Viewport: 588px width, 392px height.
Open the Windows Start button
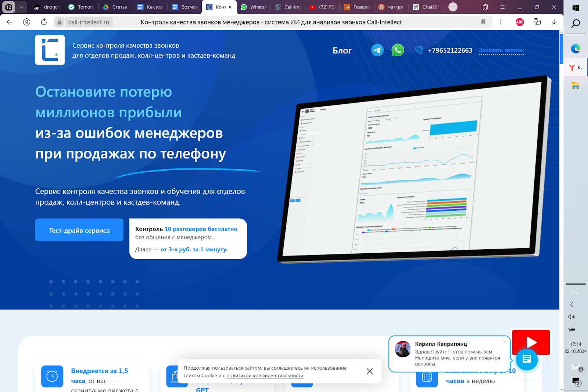576,8
